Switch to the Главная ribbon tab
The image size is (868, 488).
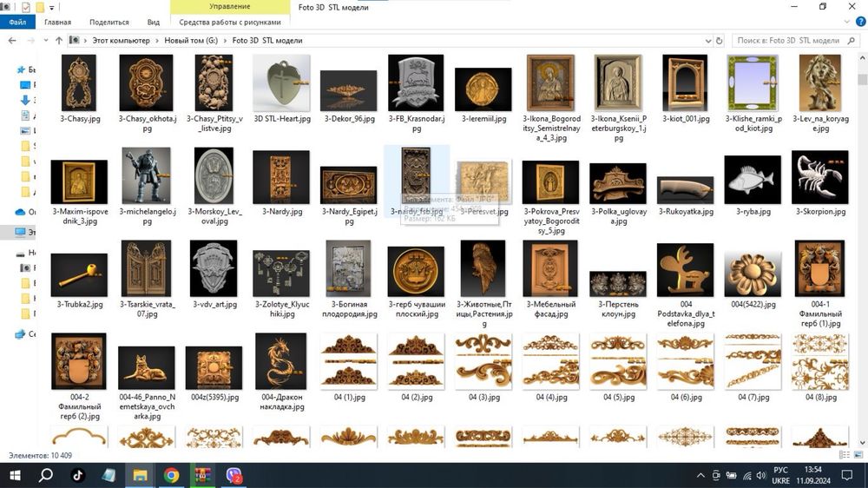[57, 23]
